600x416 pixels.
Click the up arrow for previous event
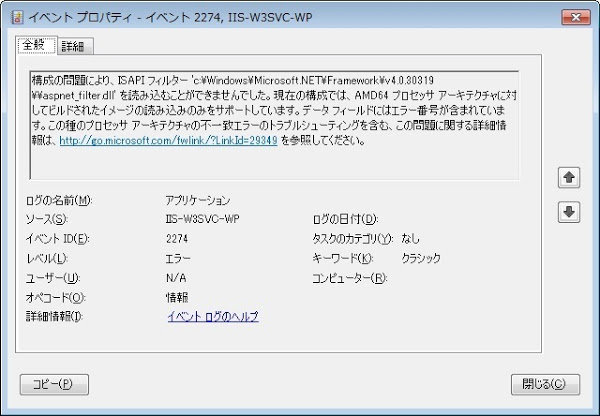click(569, 178)
